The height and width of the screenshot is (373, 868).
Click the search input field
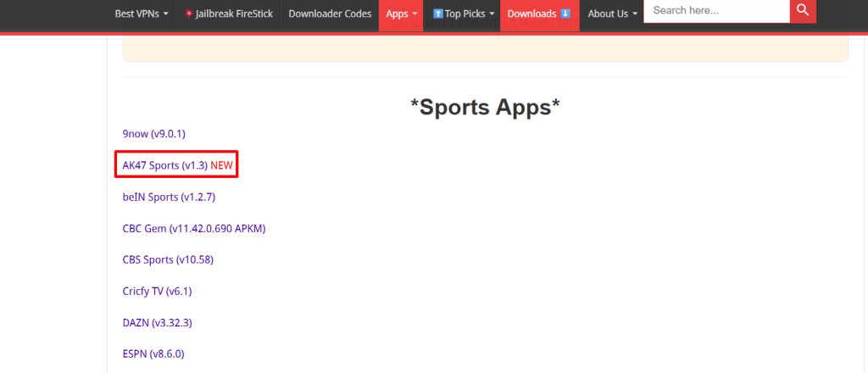pyautogui.click(x=716, y=10)
